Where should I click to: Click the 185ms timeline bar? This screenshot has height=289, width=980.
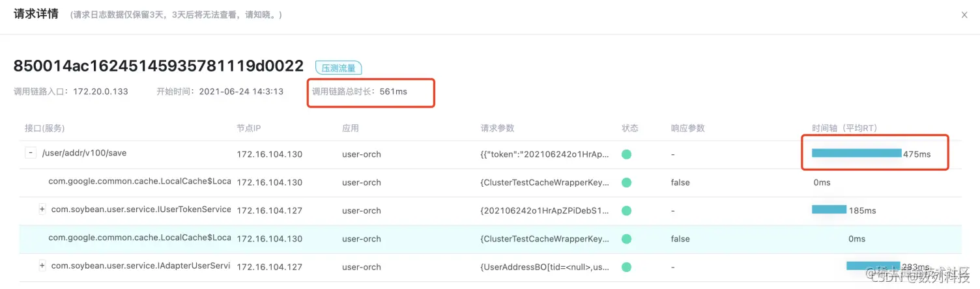point(829,210)
